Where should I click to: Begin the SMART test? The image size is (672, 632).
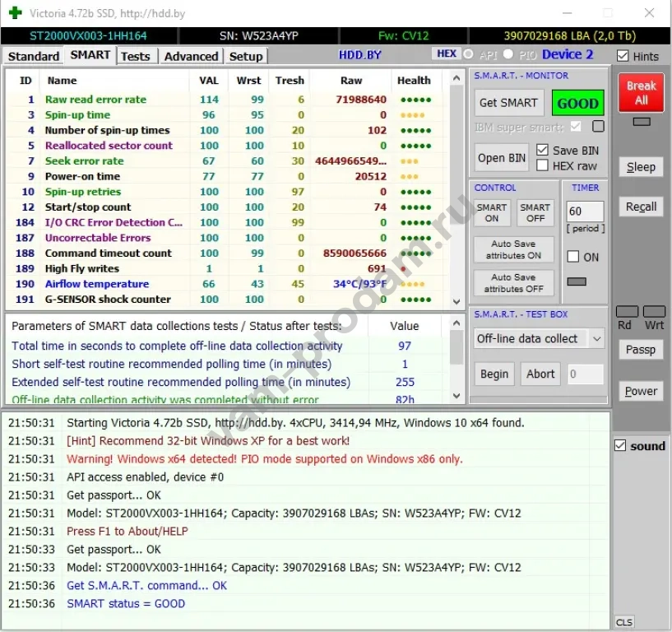click(494, 374)
